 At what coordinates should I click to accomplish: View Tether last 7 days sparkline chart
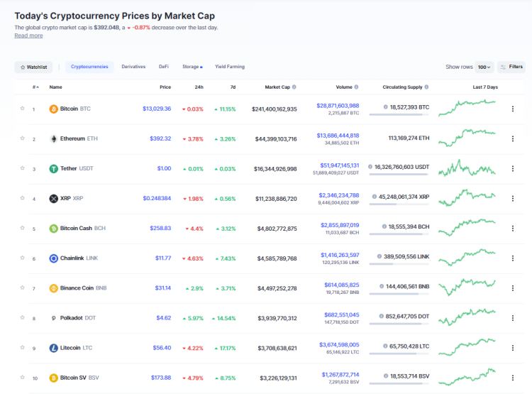pyautogui.click(x=467, y=168)
